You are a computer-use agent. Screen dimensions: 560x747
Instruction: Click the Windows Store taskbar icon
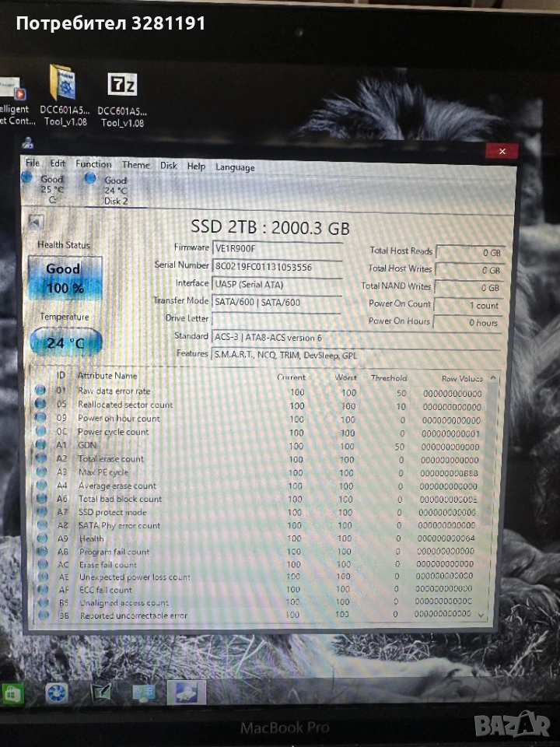[x=13, y=693]
